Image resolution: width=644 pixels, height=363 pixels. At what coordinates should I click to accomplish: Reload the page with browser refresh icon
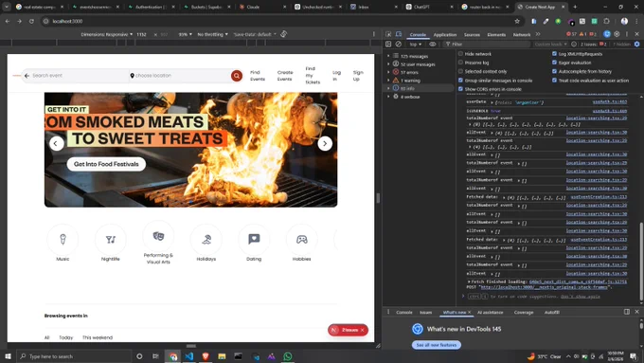[31, 21]
